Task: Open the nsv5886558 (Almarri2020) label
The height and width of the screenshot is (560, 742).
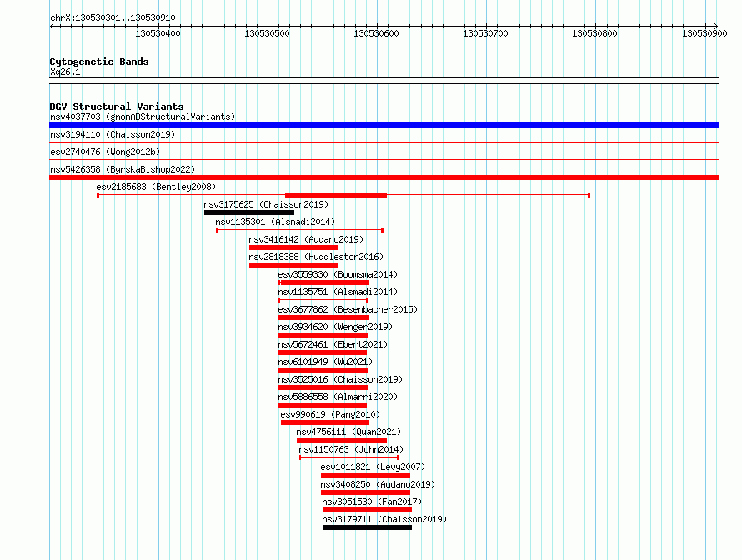Action: pyautogui.click(x=338, y=397)
